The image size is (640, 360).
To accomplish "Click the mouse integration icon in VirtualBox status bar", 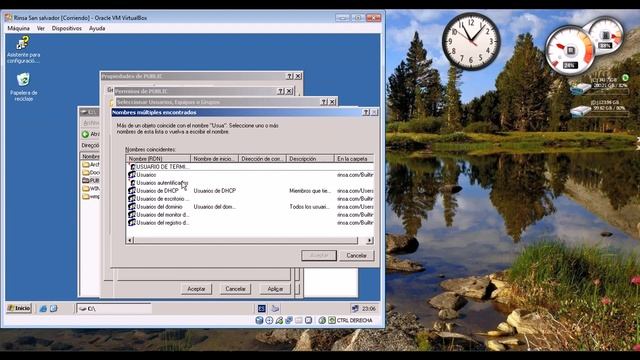I will coord(322,320).
